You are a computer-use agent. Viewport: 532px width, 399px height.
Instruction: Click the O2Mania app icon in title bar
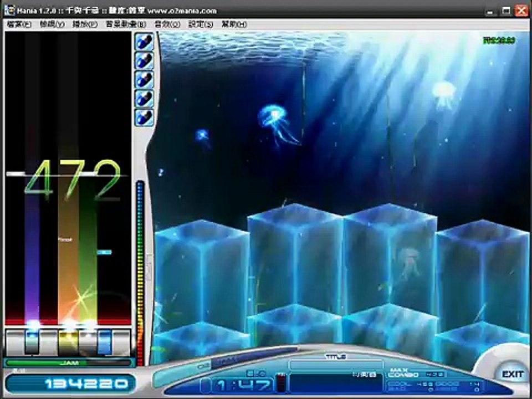9,11
